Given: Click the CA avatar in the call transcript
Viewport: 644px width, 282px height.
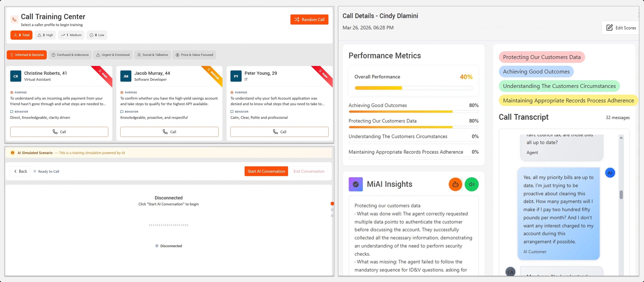Looking at the screenshot, I should pos(510,271).
